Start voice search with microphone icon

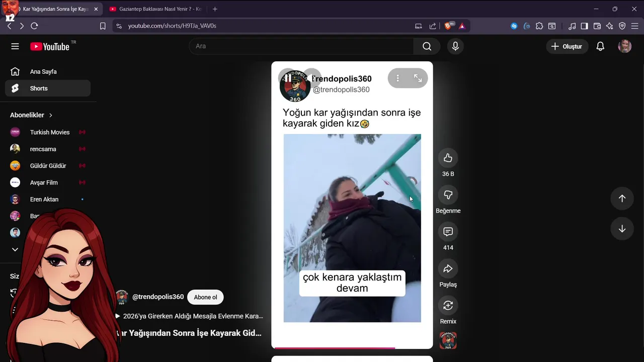[x=455, y=46]
